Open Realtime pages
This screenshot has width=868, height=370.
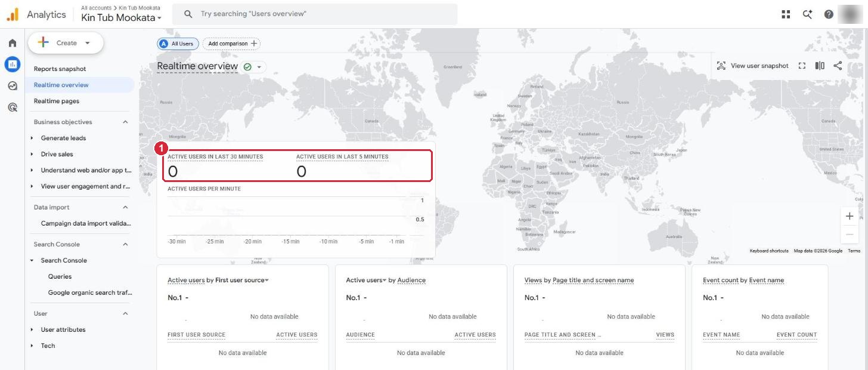pos(56,101)
